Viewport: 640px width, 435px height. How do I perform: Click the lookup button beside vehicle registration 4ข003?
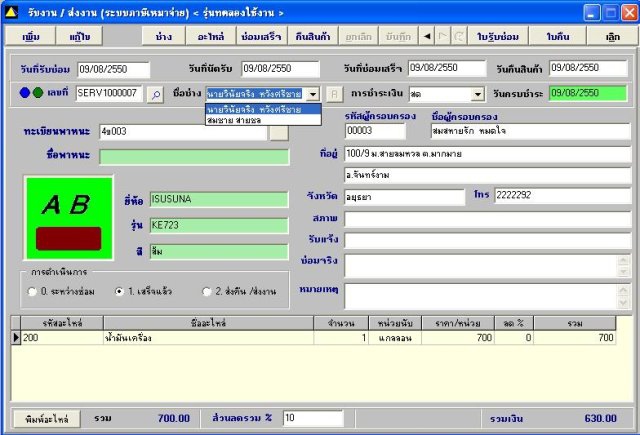(x=279, y=132)
